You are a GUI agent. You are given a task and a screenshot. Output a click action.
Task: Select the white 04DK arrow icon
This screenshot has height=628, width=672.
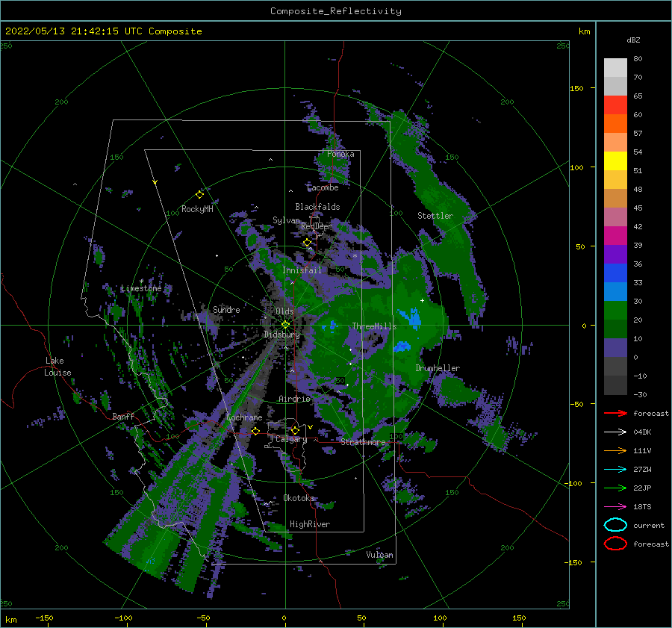(x=615, y=432)
